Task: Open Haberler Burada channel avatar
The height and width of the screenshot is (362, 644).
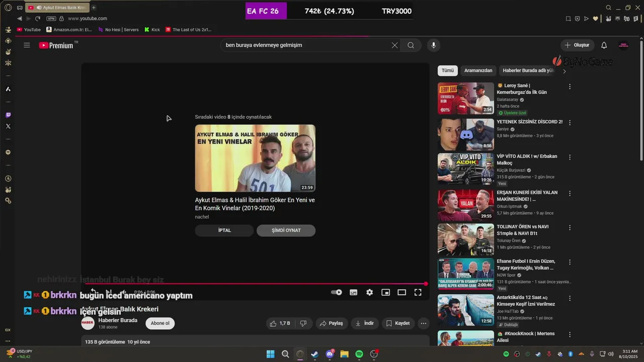Action: click(x=88, y=323)
